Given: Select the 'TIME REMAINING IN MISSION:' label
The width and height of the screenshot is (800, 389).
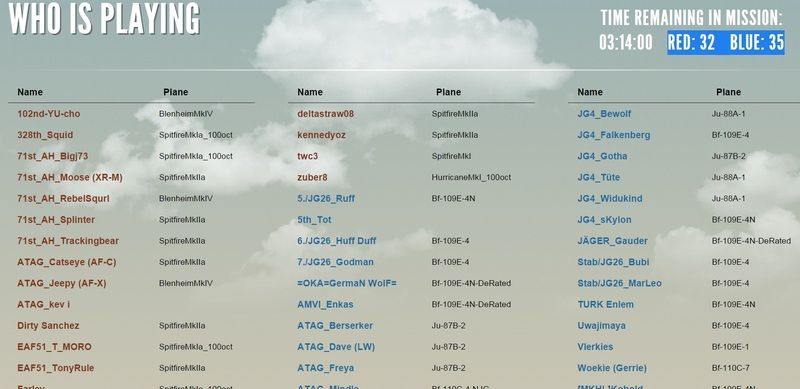Looking at the screenshot, I should click(x=691, y=18).
